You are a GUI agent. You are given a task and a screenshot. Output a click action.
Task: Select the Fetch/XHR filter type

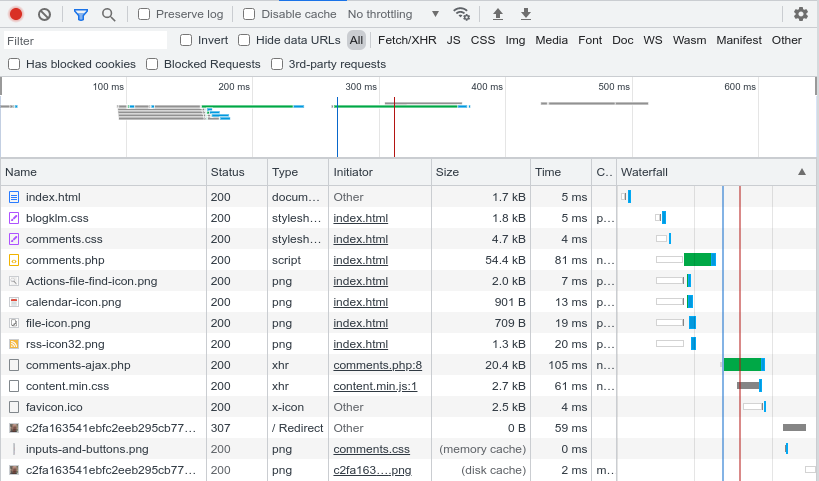tap(407, 40)
